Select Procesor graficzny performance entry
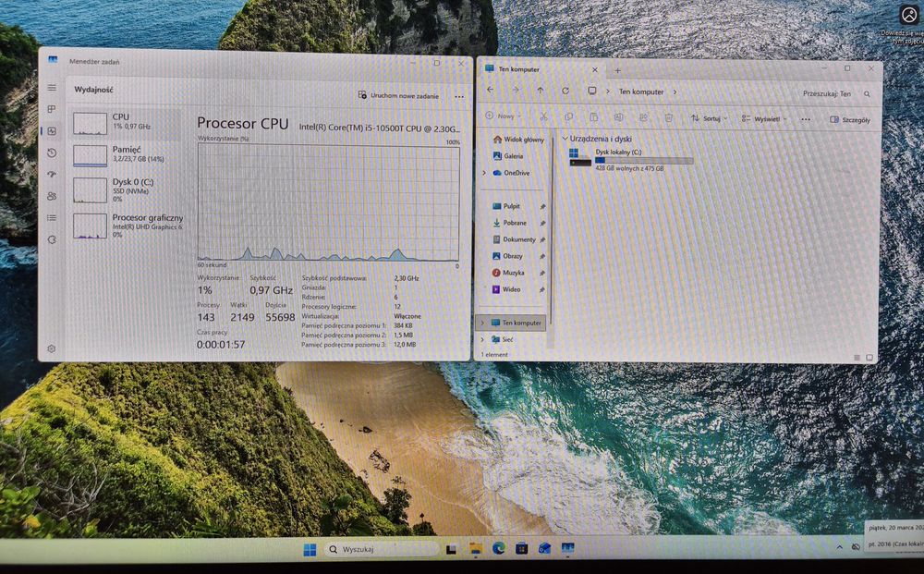Viewport: 924px width, 574px height. (x=126, y=226)
